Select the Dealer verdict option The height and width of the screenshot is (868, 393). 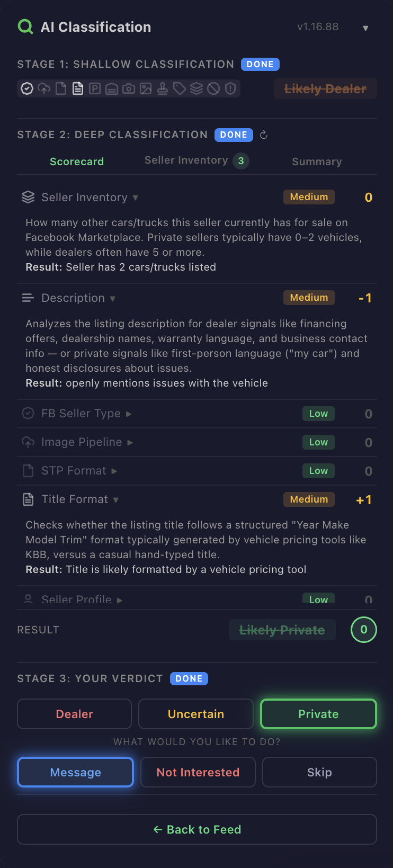[x=75, y=714]
